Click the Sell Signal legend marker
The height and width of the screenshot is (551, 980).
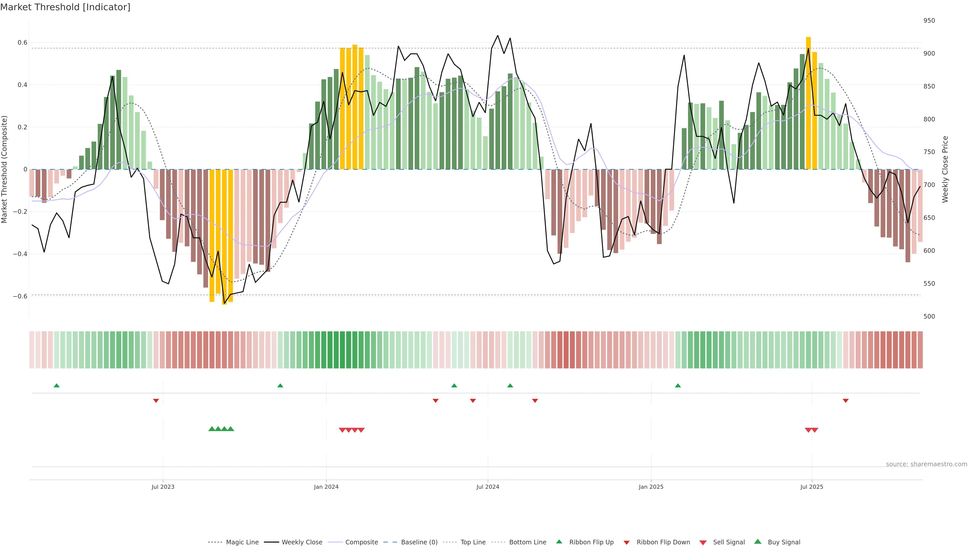[x=703, y=543]
